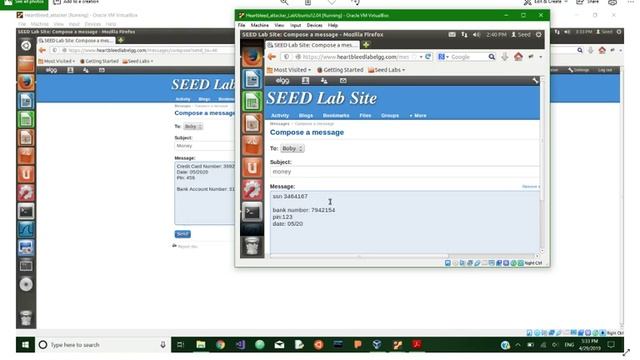Open VirtualBox View menu in front window

coord(279,25)
